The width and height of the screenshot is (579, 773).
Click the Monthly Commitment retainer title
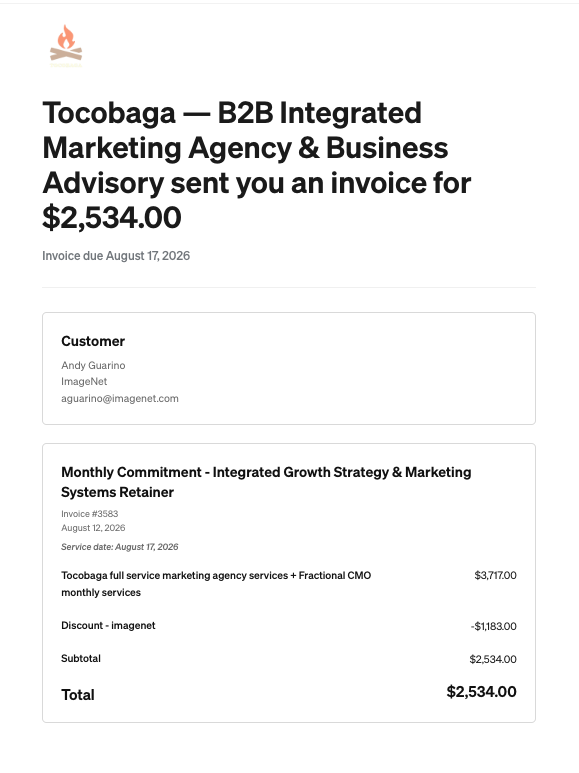point(266,482)
